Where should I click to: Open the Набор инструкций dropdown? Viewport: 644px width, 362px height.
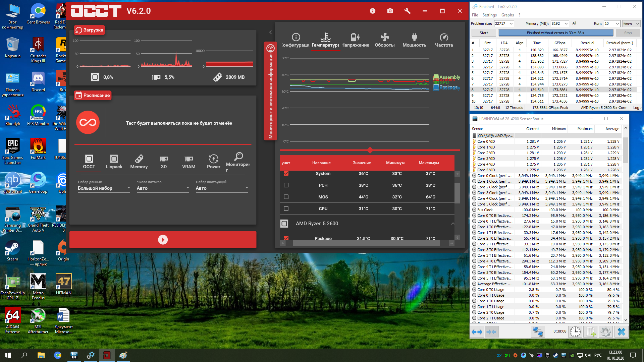[222, 188]
